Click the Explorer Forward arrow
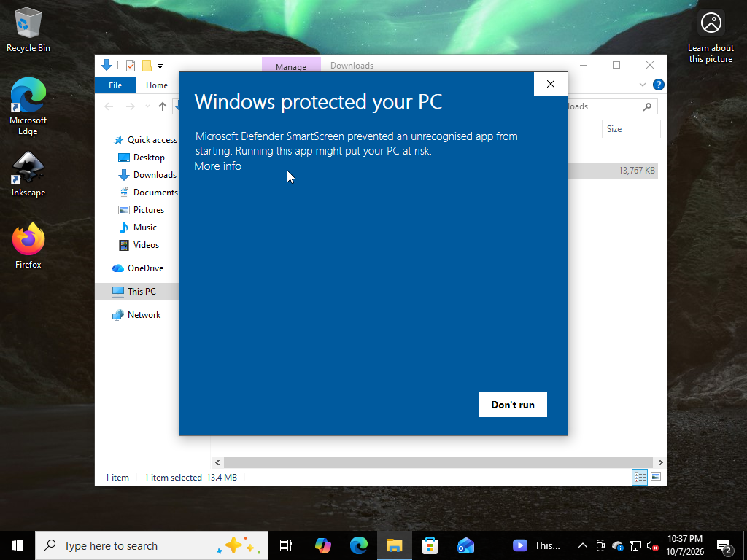The height and width of the screenshot is (560, 747). (x=130, y=106)
